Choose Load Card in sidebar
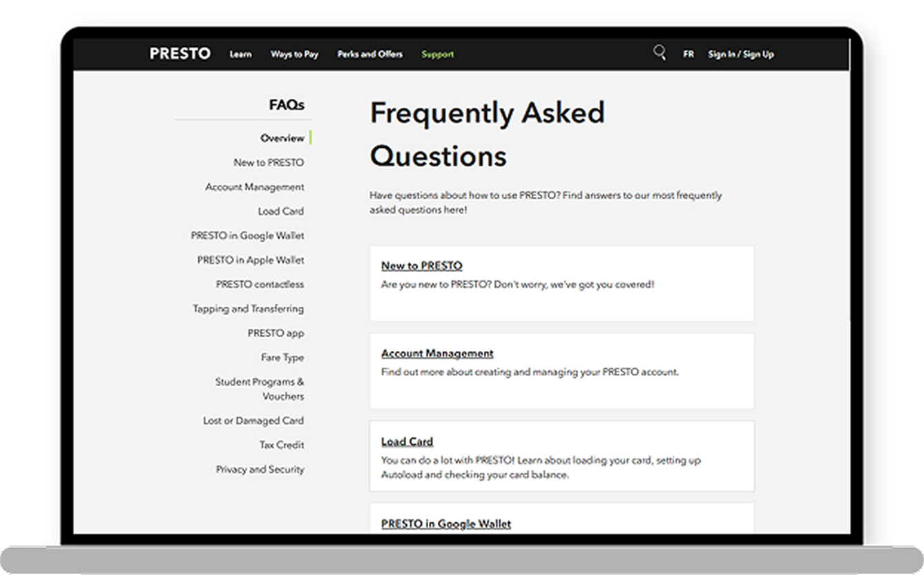 click(x=281, y=211)
